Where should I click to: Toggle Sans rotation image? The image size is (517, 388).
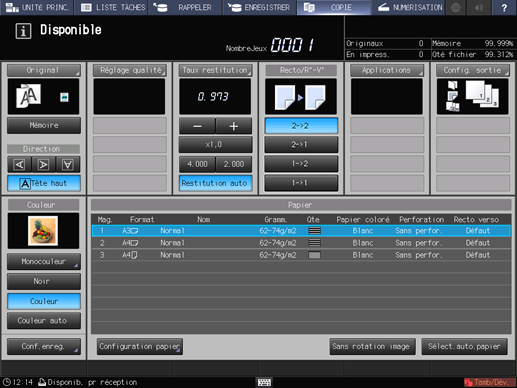pos(372,347)
